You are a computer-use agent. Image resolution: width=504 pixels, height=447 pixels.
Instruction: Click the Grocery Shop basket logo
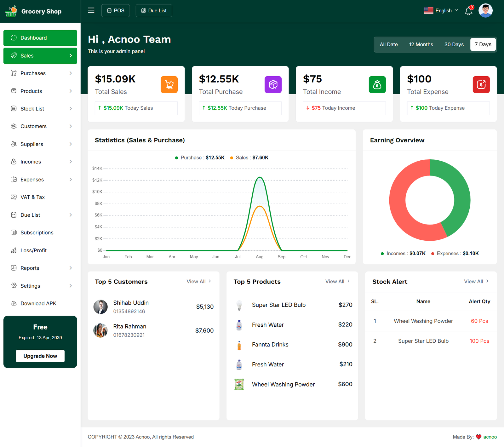[11, 11]
